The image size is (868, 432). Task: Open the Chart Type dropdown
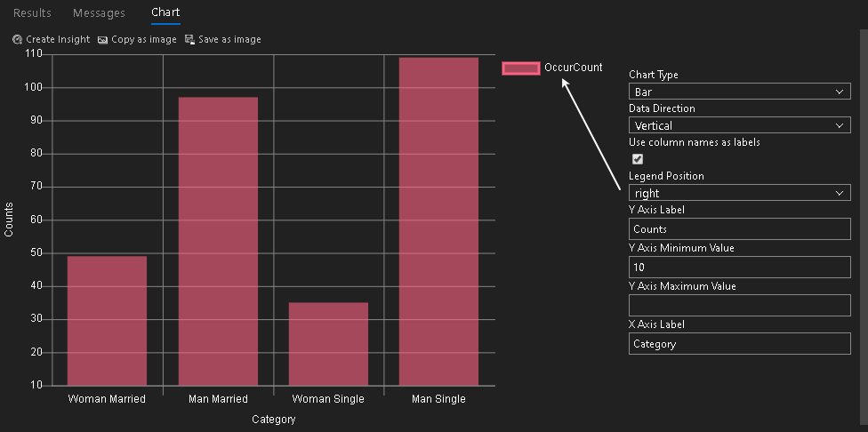[739, 92]
